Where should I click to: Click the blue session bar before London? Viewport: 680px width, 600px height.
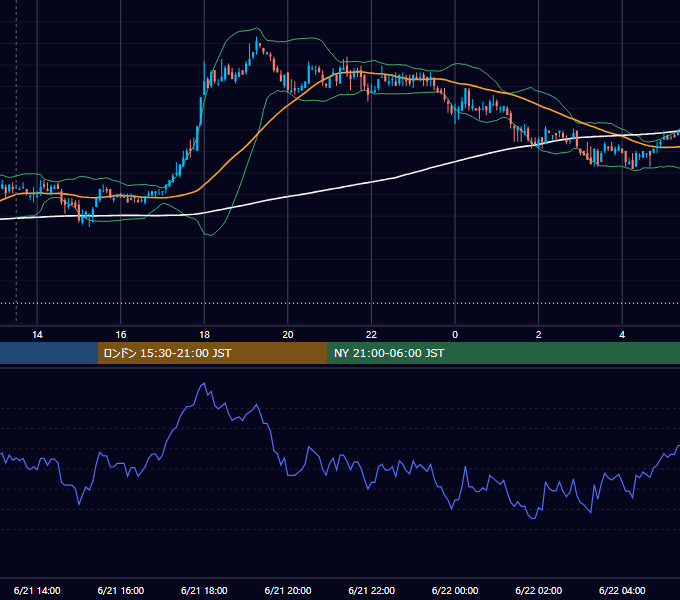point(49,353)
